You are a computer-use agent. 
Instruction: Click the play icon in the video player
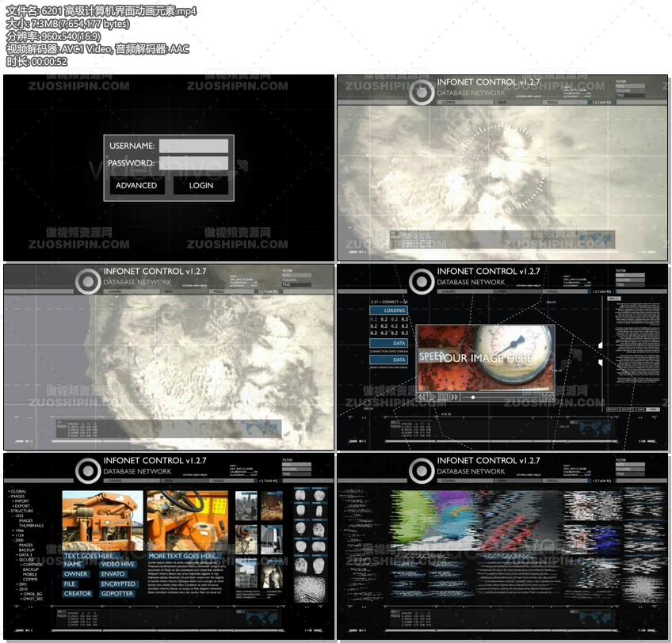(433, 396)
